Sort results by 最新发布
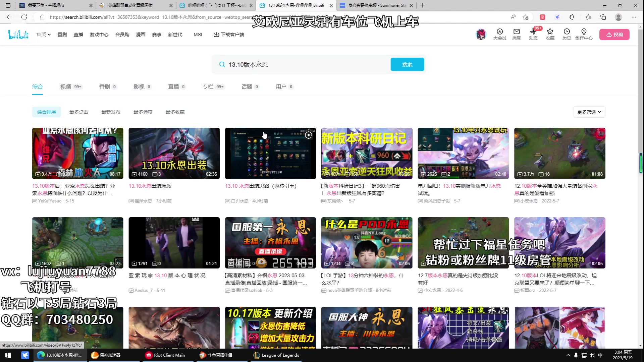This screenshot has height=362, width=644. point(111,112)
